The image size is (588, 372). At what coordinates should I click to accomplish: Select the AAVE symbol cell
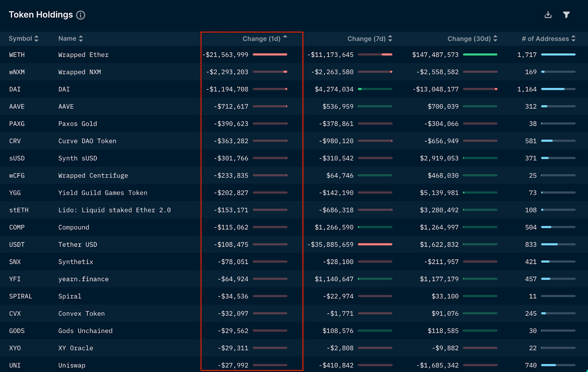click(x=17, y=107)
